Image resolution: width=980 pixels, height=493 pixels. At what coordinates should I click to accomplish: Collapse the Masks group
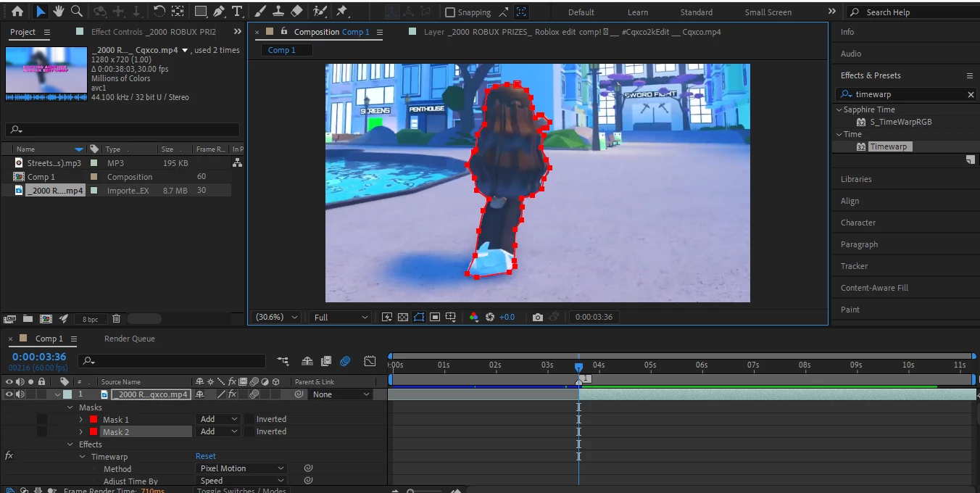pos(71,407)
